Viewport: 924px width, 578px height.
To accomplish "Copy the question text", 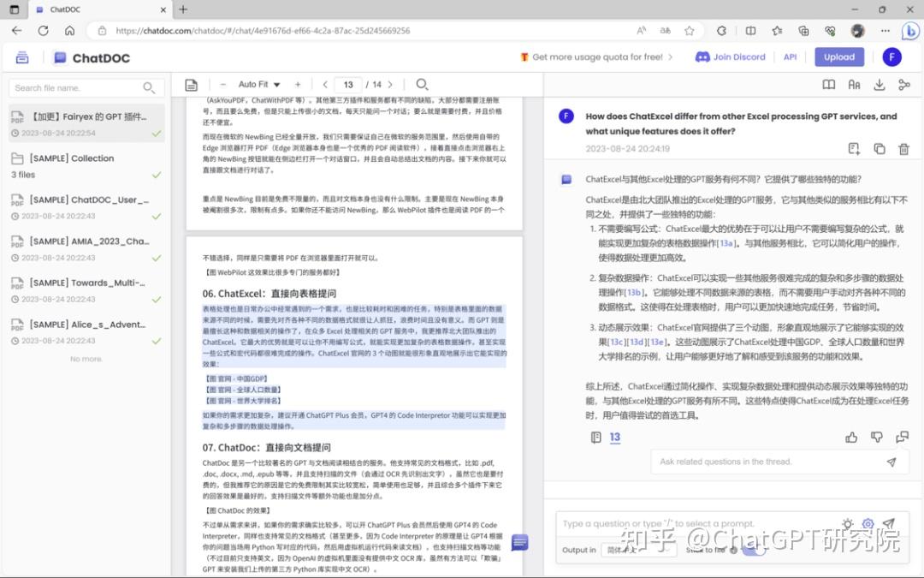I will 880,149.
